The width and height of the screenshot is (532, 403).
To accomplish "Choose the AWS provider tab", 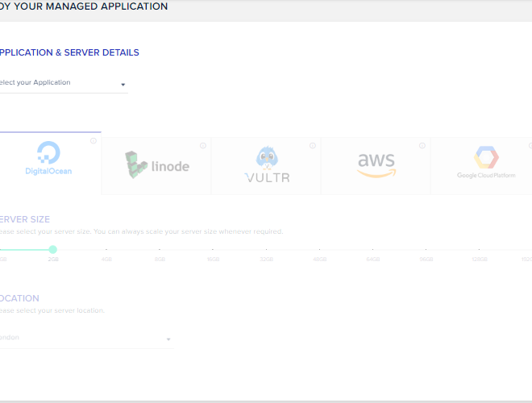I will pyautogui.click(x=376, y=166).
